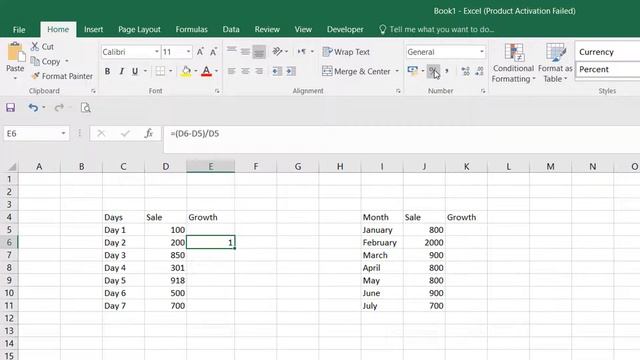Decrease decimal places
The width and height of the screenshot is (640, 360).
[480, 71]
